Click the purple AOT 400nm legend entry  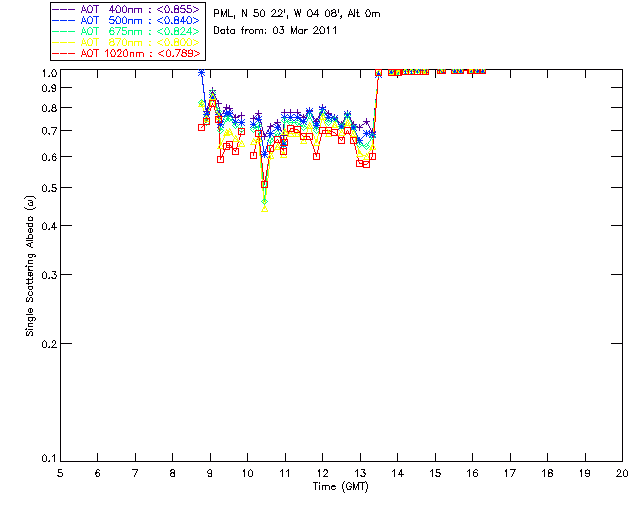pos(127,9)
